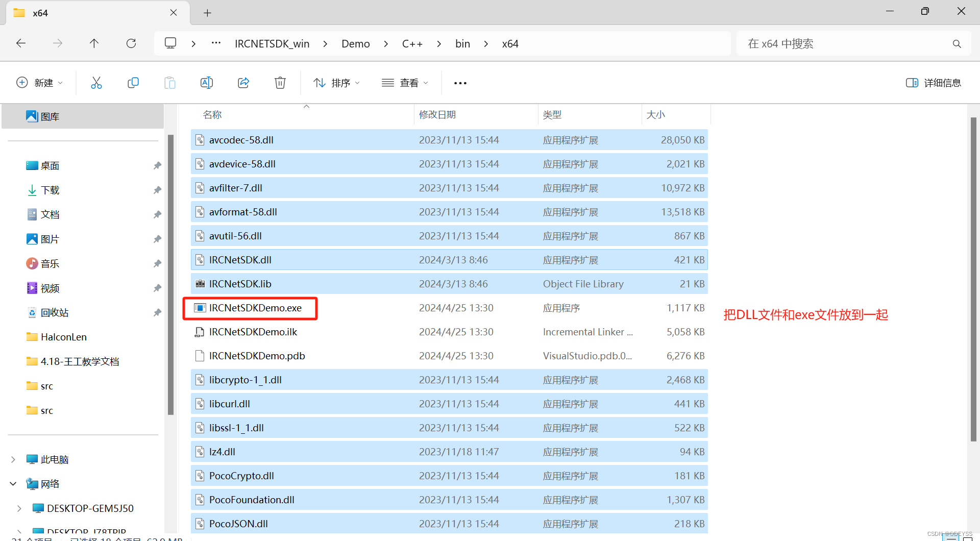980x541 pixels.
Task: Click the Demo breadcrumb
Action: 356,44
